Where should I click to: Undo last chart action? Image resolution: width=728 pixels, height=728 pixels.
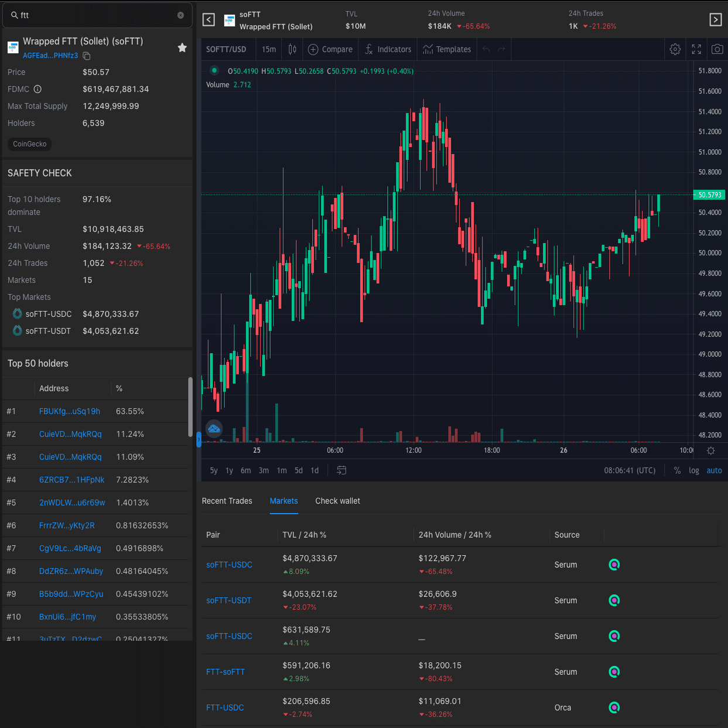point(486,50)
